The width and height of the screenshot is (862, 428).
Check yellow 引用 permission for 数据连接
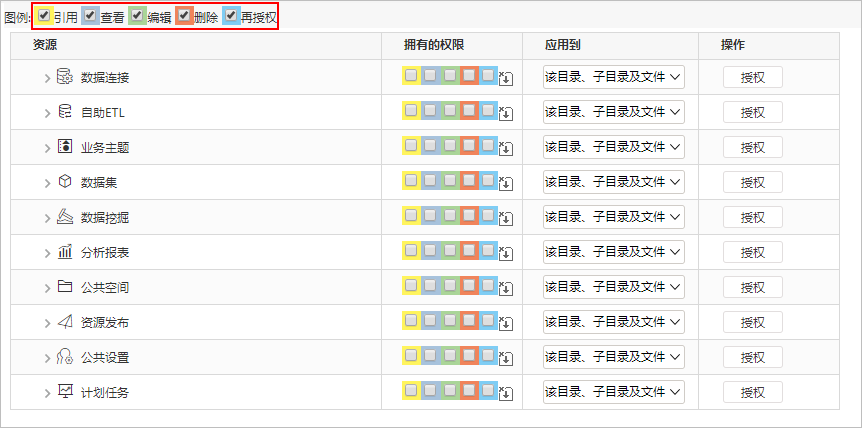[x=411, y=75]
